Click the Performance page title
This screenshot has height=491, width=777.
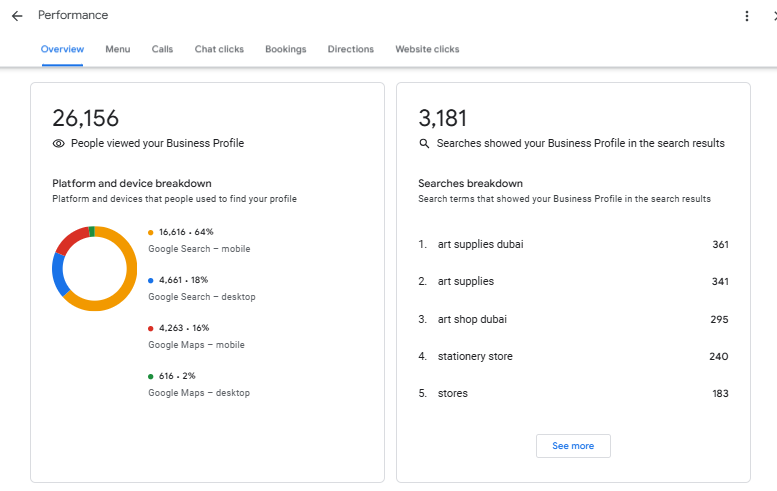click(73, 15)
